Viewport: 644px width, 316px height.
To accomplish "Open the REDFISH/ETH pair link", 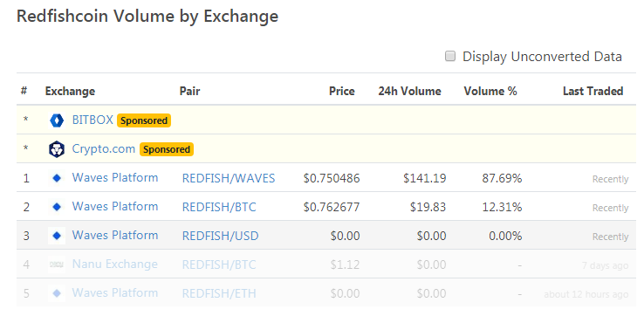I will tap(219, 293).
